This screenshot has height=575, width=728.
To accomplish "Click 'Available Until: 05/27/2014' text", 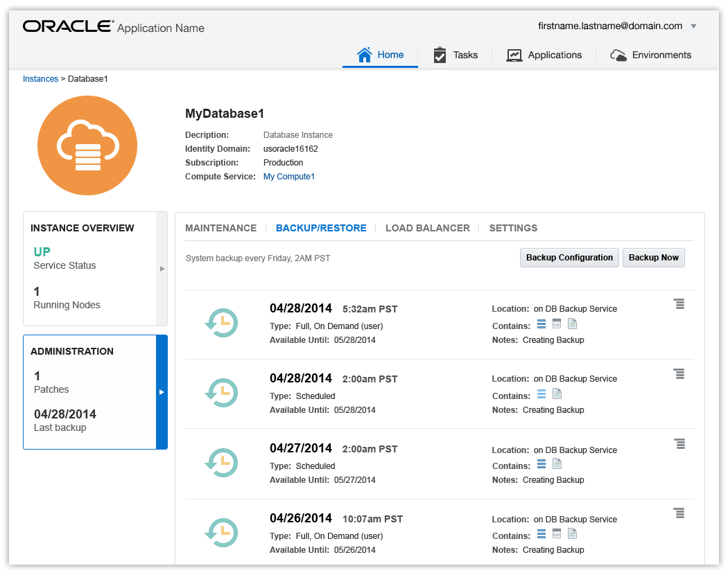I will click(x=322, y=480).
